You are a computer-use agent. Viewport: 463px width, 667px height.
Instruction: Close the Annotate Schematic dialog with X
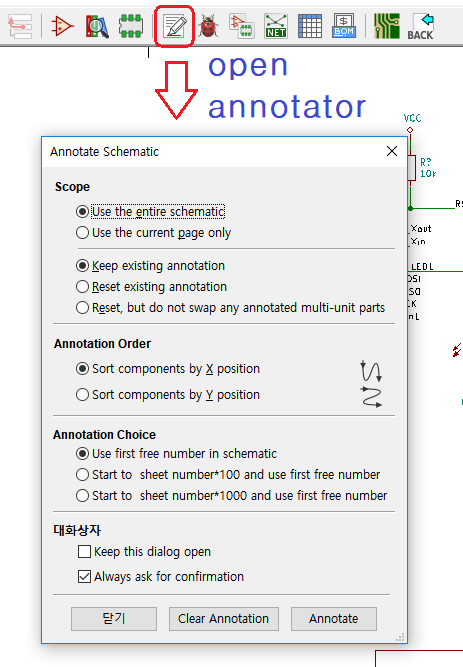click(392, 151)
